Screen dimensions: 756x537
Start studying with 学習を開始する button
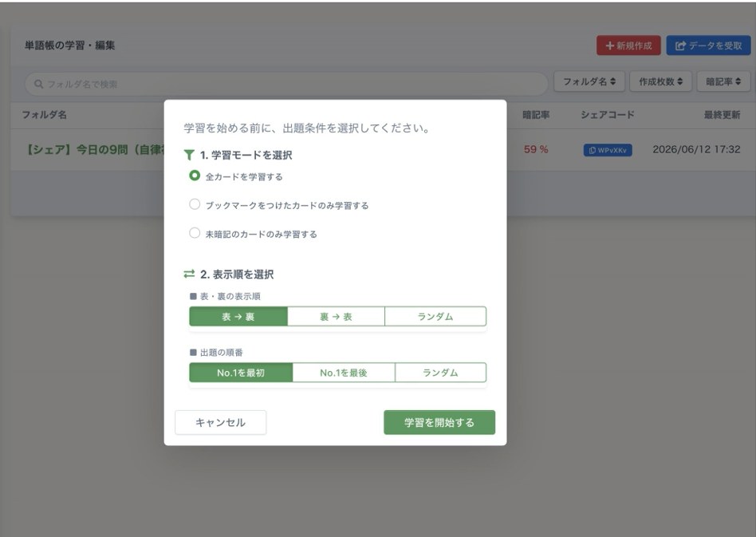(439, 422)
